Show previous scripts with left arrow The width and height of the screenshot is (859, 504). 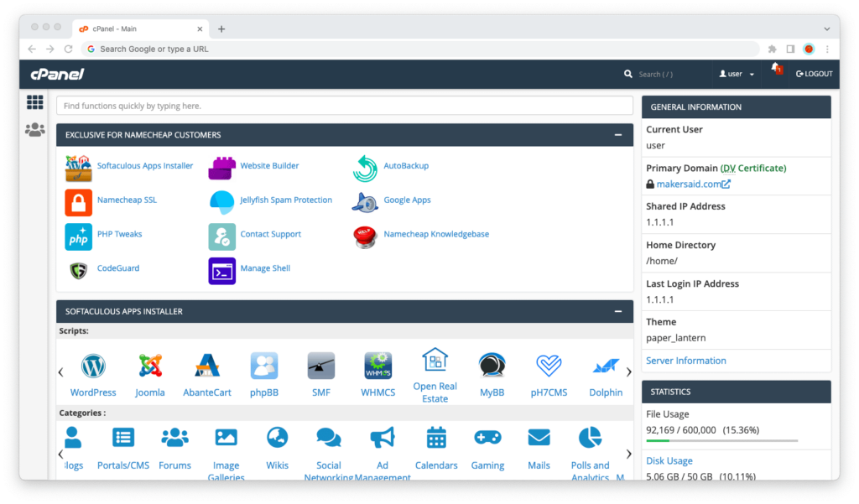(x=60, y=372)
